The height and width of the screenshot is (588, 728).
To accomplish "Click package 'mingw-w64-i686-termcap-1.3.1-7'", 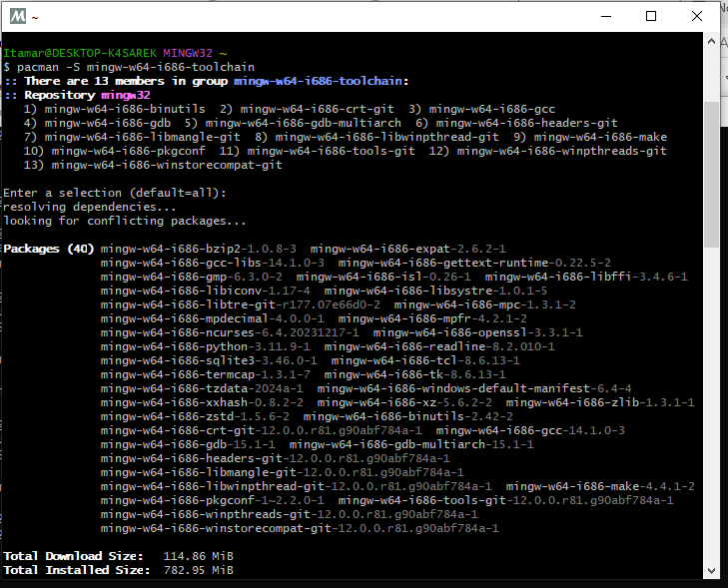I will 205,374.
